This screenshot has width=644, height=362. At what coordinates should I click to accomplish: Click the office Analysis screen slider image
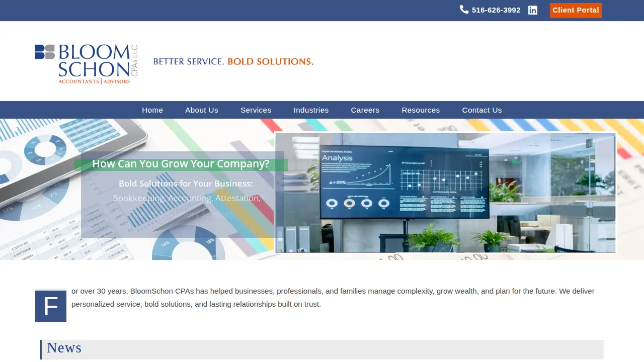tap(446, 193)
